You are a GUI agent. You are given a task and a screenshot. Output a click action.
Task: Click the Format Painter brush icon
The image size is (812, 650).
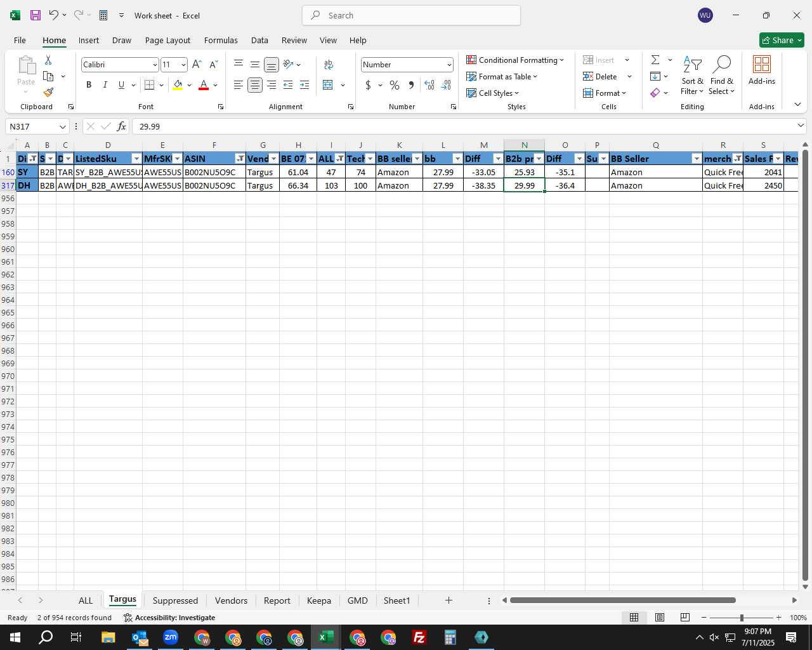pos(48,93)
